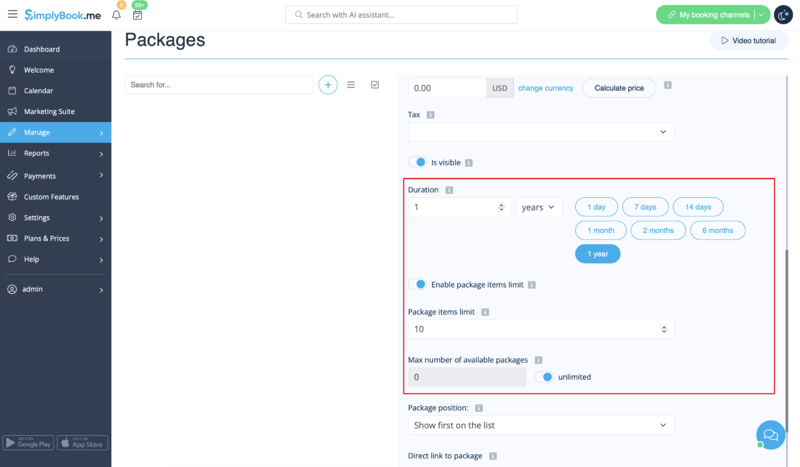Open the admin menu item
The width and height of the screenshot is (800, 467).
(56, 289)
